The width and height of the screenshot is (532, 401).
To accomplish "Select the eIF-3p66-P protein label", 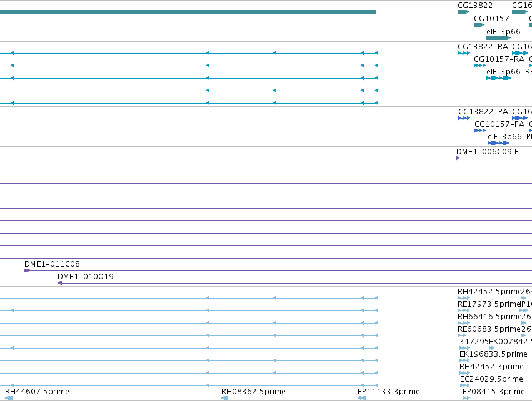I will [509, 137].
